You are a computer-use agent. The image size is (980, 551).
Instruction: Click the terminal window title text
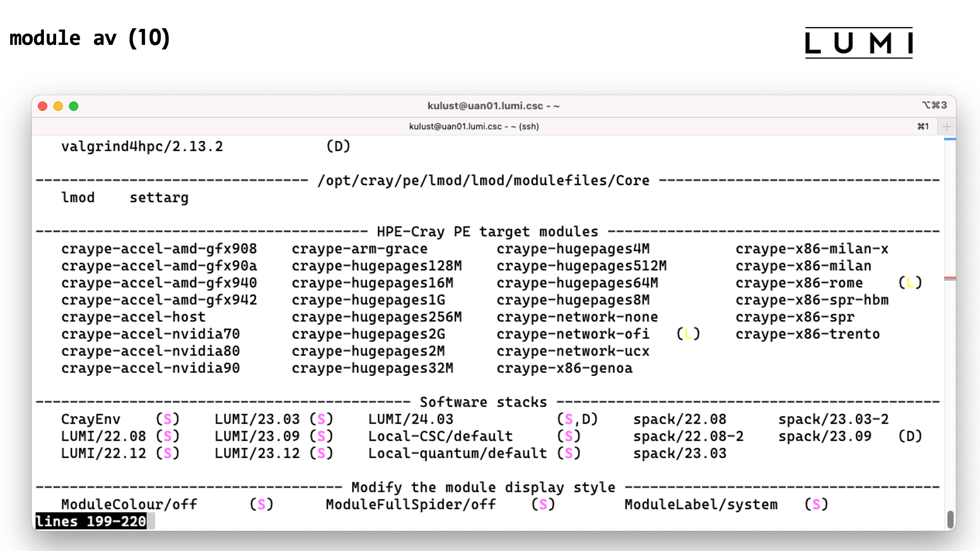(493, 106)
